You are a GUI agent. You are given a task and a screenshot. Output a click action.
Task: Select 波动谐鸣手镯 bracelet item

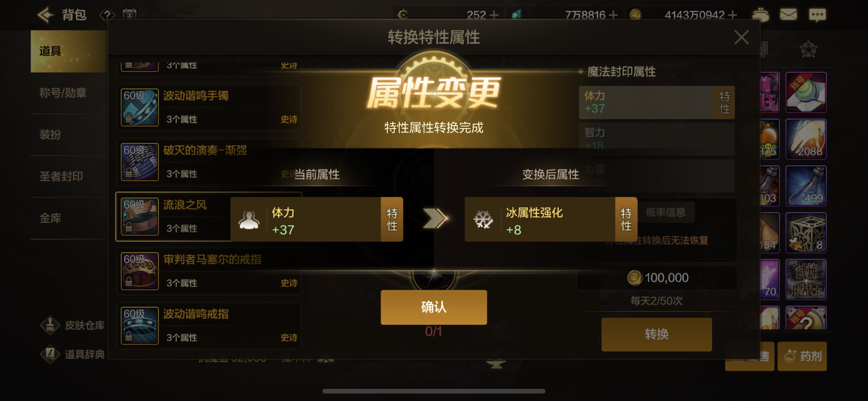[x=209, y=107]
